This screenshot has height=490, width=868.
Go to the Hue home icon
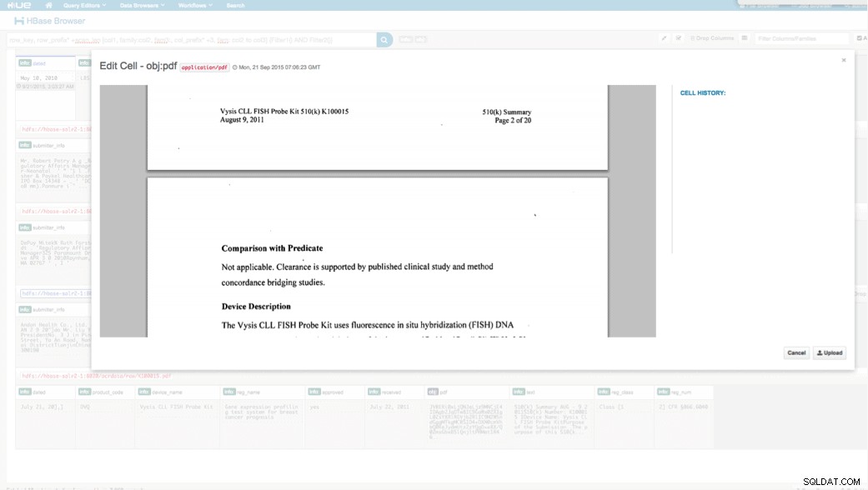tap(48, 5)
